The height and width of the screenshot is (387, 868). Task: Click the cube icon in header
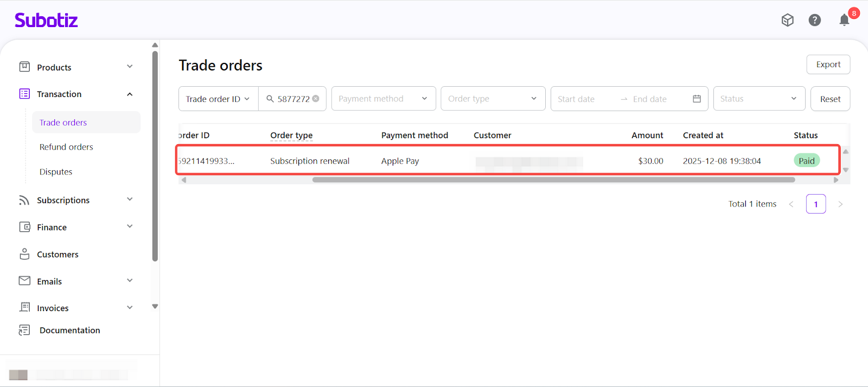pos(787,20)
